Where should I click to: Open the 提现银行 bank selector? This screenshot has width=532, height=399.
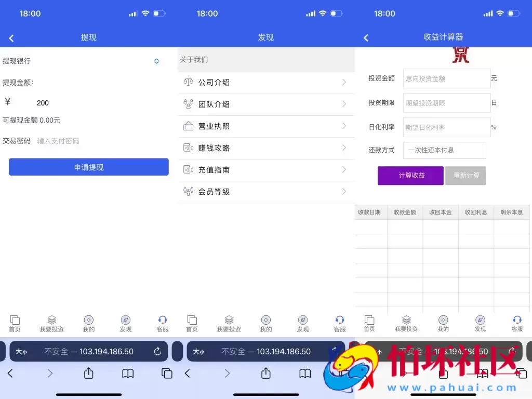pyautogui.click(x=156, y=61)
